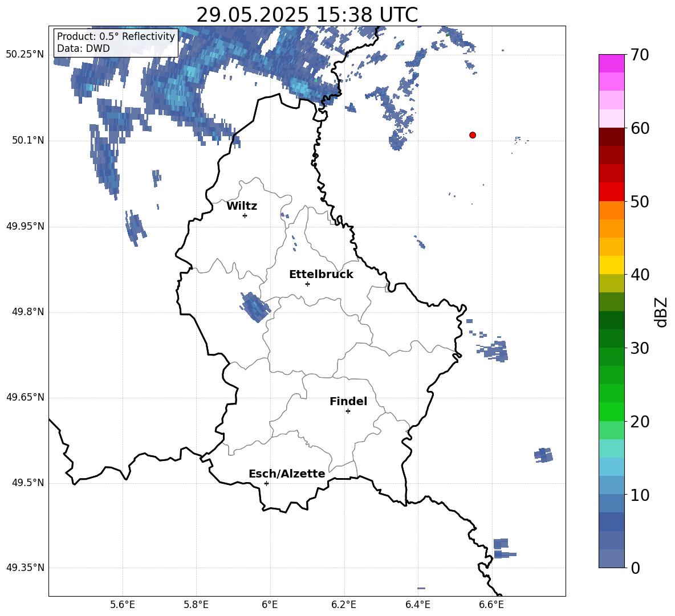Click the 30 colorbar tick label
The image size is (675, 616).
(x=640, y=348)
